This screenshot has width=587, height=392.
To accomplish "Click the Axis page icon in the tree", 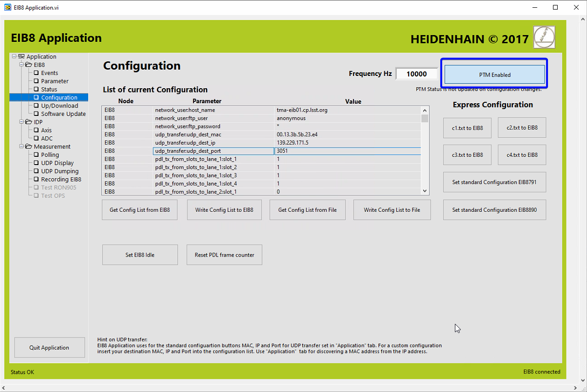I will point(36,131).
